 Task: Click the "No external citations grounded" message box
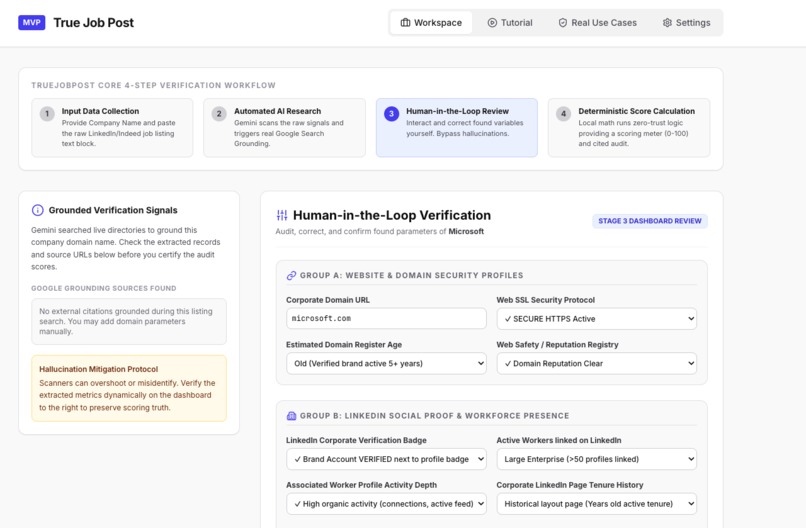[x=129, y=321]
